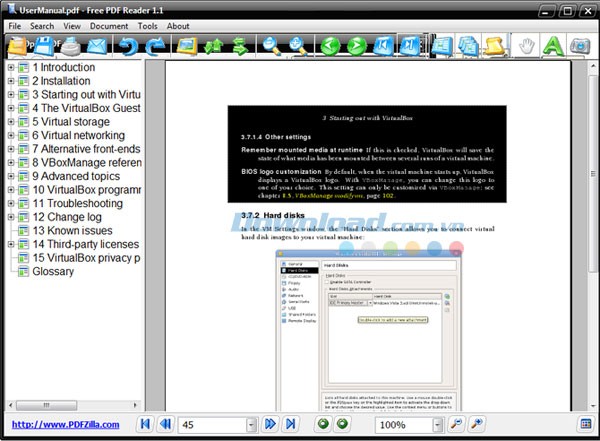This screenshot has width=600, height=441.
Task: Click the first page button in bottom bar
Action: pyautogui.click(x=145, y=424)
